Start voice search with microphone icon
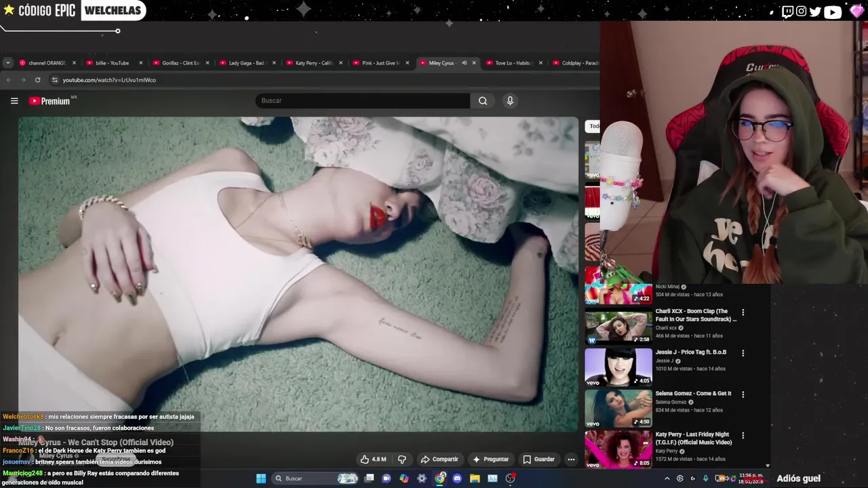 pos(510,101)
